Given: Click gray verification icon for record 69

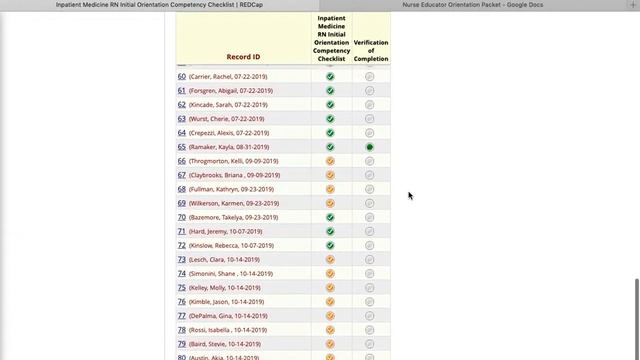Looking at the screenshot, I should [x=369, y=203].
